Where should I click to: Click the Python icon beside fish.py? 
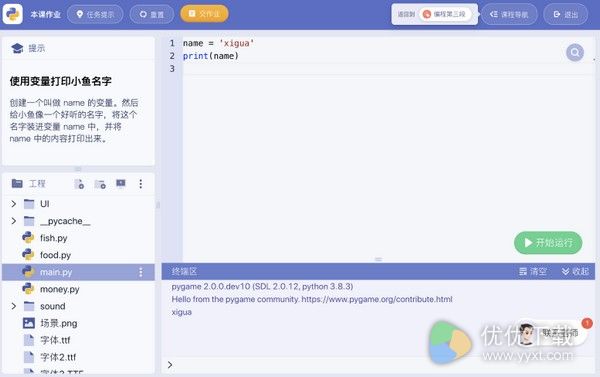click(28, 238)
